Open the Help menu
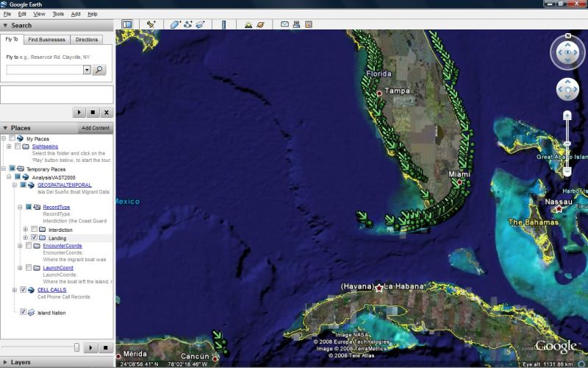 click(x=93, y=14)
